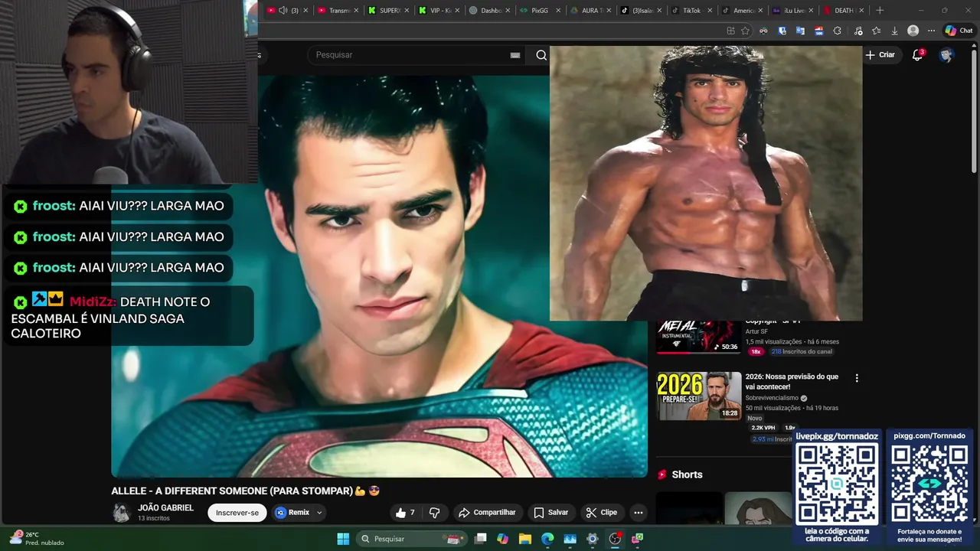The height and width of the screenshot is (551, 980).
Task: Like the video with thumbs up
Action: coord(405,513)
